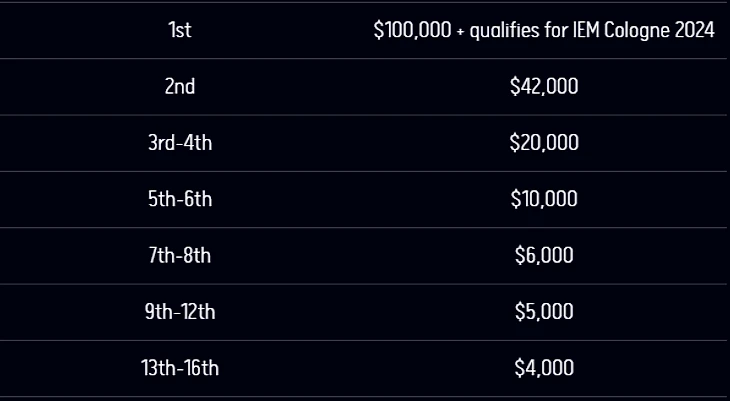The height and width of the screenshot is (401, 730).
Task: Click the 2nd place cell
Action: pos(180,86)
